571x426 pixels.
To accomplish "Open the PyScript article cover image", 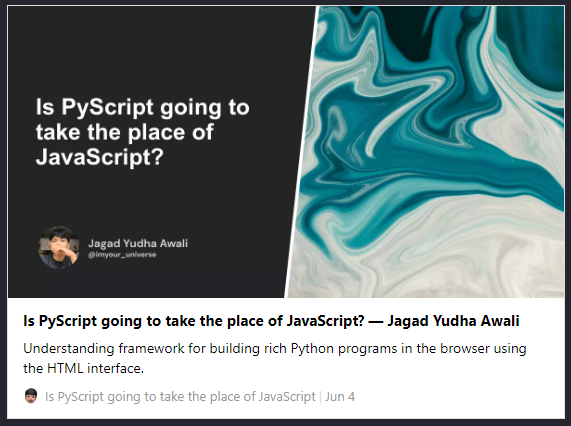I will tap(286, 152).
